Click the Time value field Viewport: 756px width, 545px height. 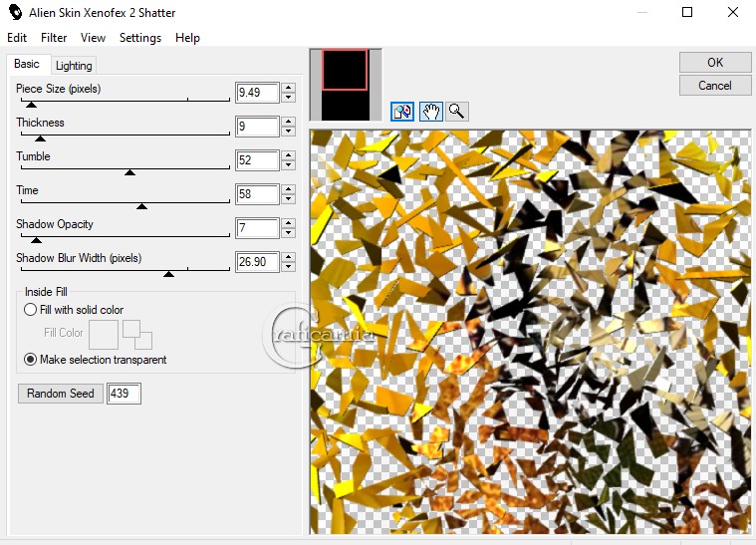(x=257, y=194)
